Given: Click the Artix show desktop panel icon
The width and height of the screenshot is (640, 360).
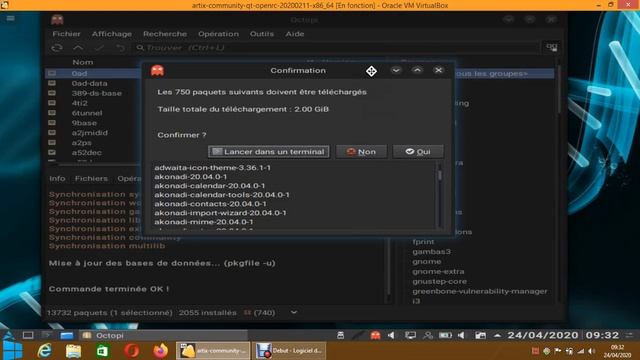Looking at the screenshot, I should pyautogui.click(x=28, y=336).
